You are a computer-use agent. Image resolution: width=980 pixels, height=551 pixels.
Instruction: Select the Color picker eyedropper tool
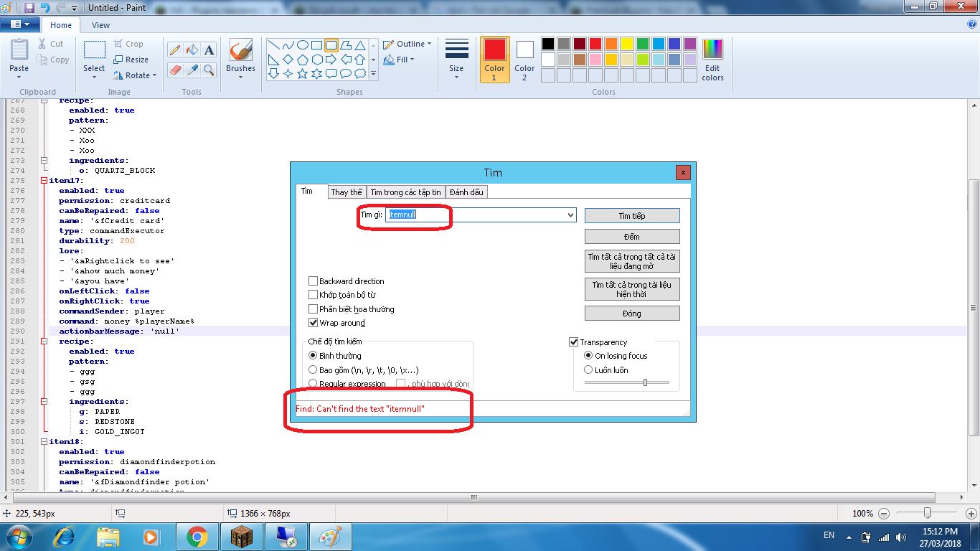click(192, 70)
